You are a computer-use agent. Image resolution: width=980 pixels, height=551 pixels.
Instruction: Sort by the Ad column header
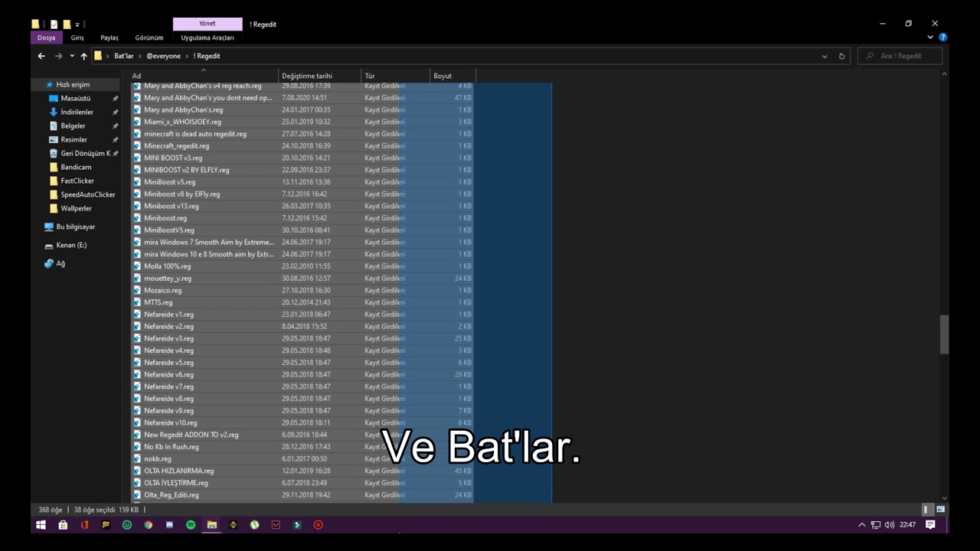203,76
